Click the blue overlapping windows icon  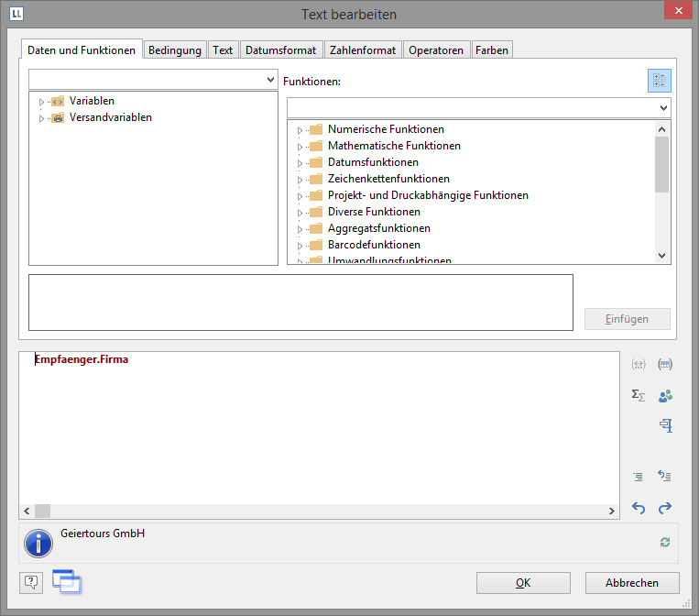pos(66,580)
